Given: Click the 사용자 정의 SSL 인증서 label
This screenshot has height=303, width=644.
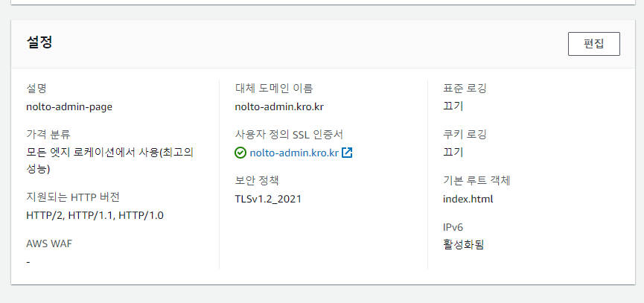Looking at the screenshot, I should click(288, 135).
